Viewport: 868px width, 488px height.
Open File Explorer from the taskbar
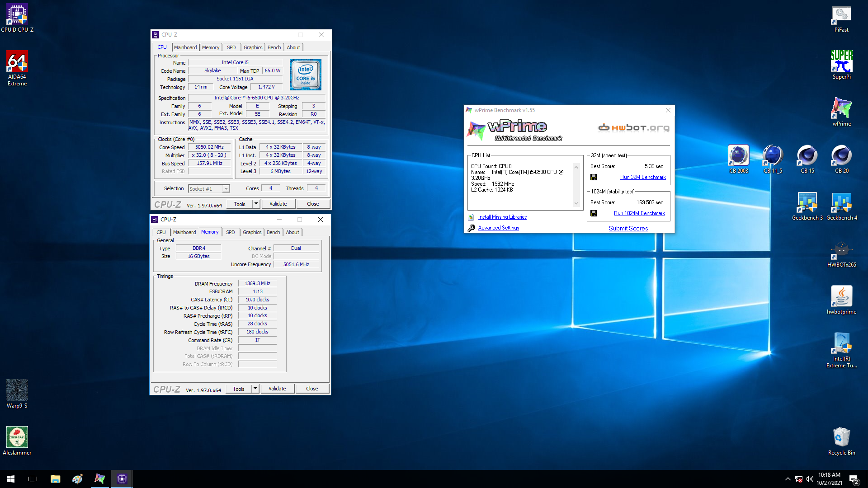click(x=55, y=479)
